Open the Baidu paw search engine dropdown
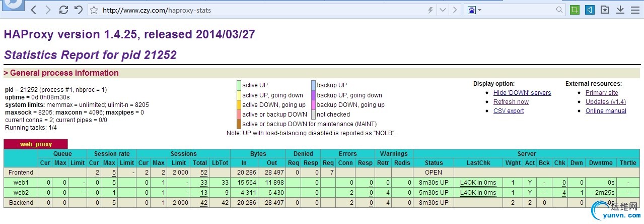This screenshot has height=224, width=644. [474, 10]
